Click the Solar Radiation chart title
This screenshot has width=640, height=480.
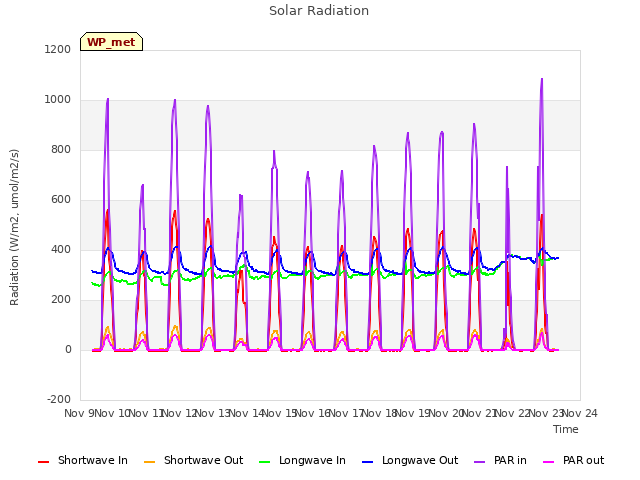(x=319, y=11)
